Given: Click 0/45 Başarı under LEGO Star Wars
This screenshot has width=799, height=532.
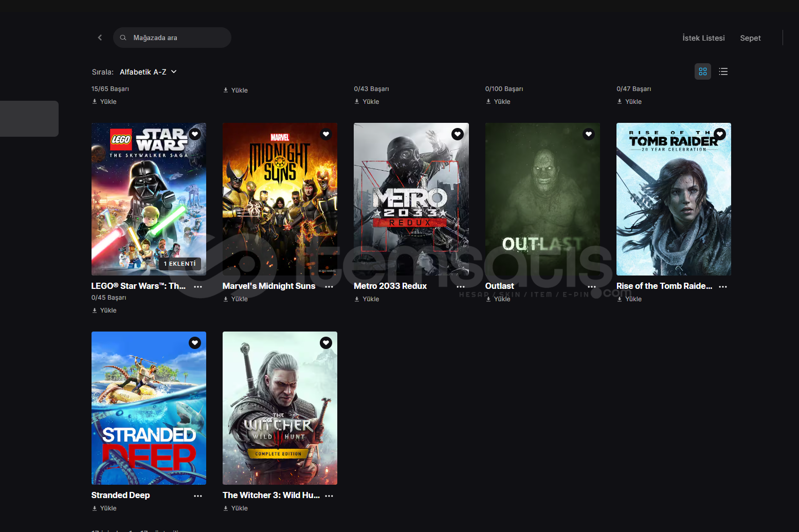Looking at the screenshot, I should (108, 298).
